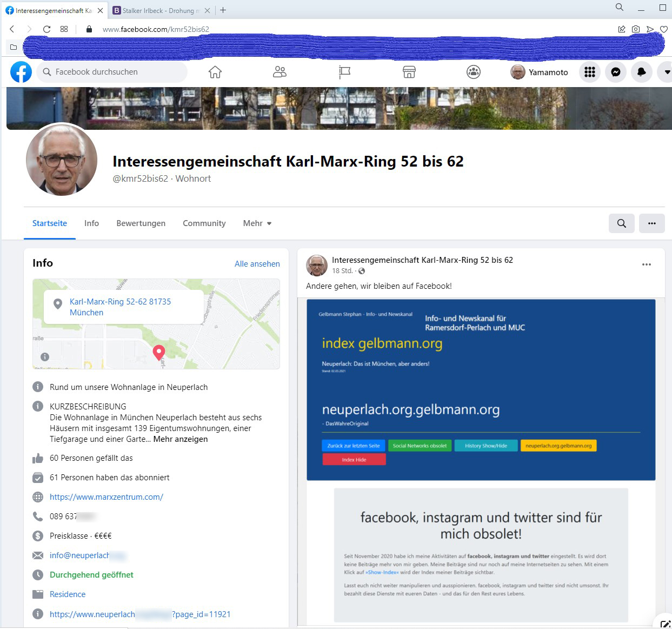
Task: Click the post author avatar
Action: [317, 265]
